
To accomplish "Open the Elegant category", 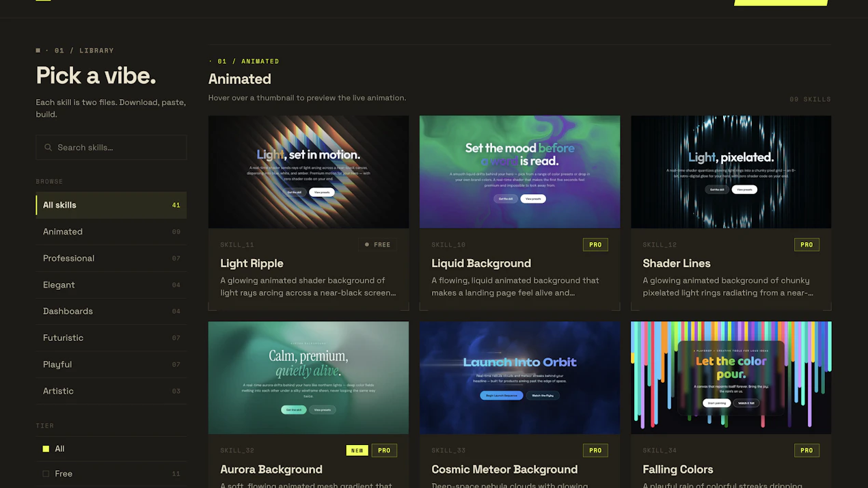I will pyautogui.click(x=111, y=285).
